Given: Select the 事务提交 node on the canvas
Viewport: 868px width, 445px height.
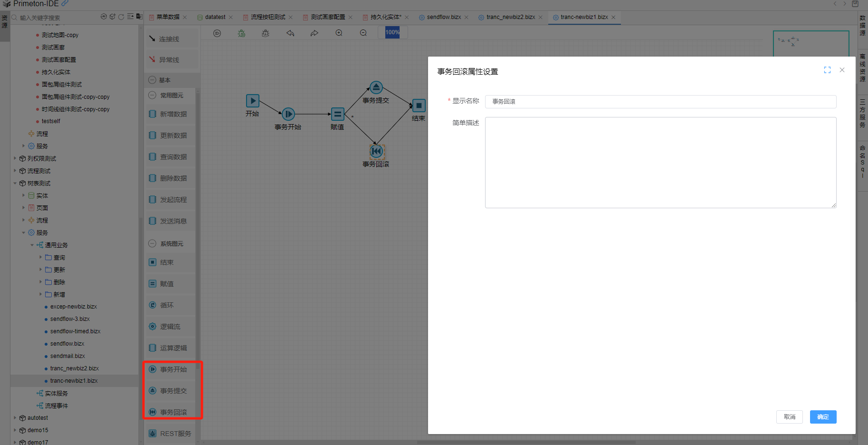Looking at the screenshot, I should click(376, 88).
